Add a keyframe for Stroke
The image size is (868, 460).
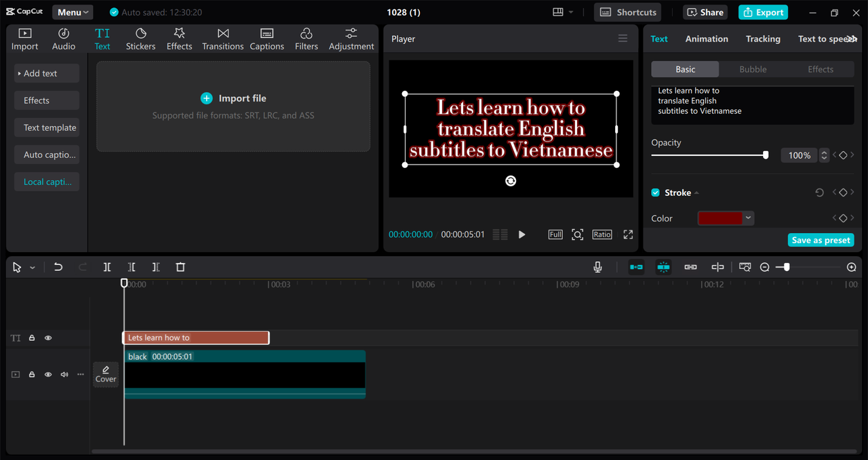843,193
